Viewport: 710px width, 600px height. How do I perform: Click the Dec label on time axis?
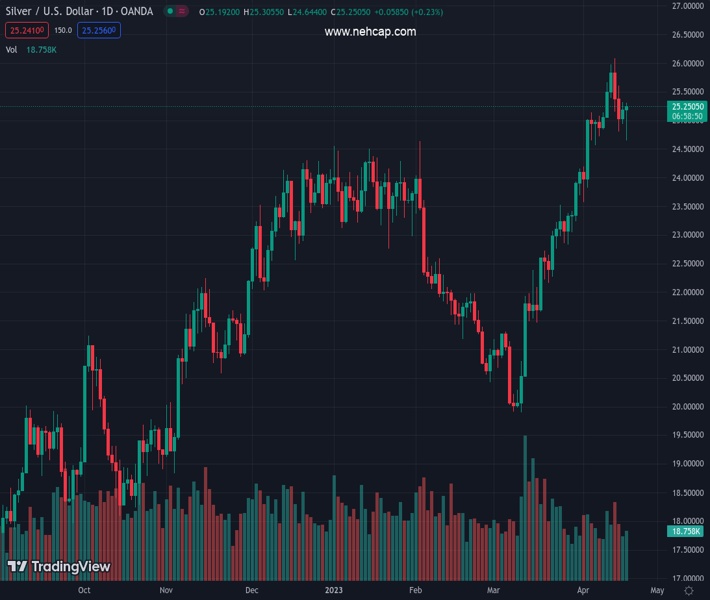click(x=251, y=591)
